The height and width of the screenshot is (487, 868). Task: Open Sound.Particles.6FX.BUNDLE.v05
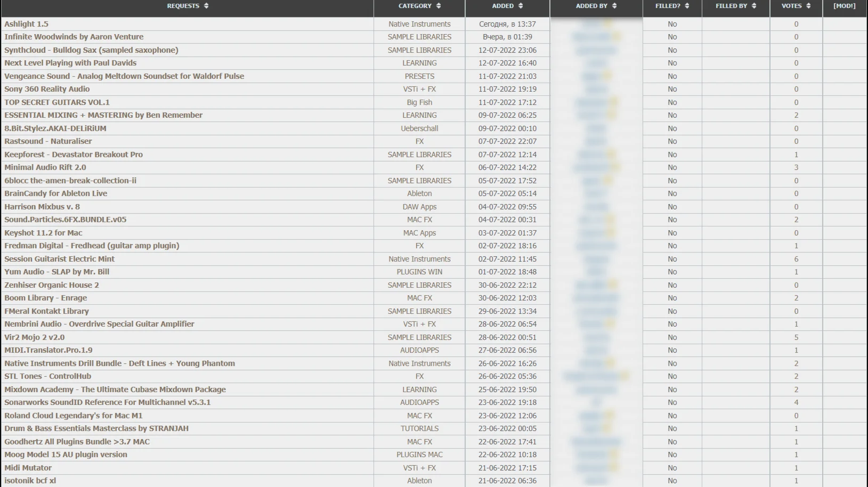click(x=66, y=220)
